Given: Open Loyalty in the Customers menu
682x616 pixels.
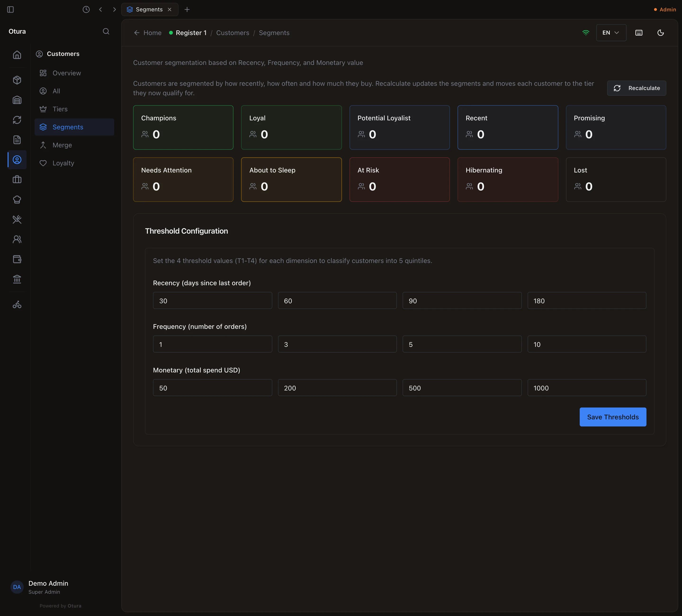Looking at the screenshot, I should (x=74, y=163).
